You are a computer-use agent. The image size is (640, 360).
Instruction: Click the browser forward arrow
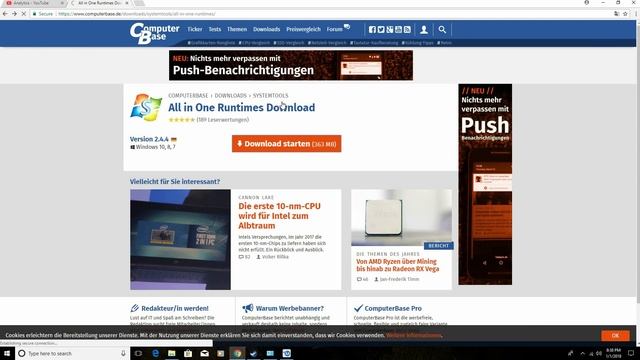click(14, 13)
